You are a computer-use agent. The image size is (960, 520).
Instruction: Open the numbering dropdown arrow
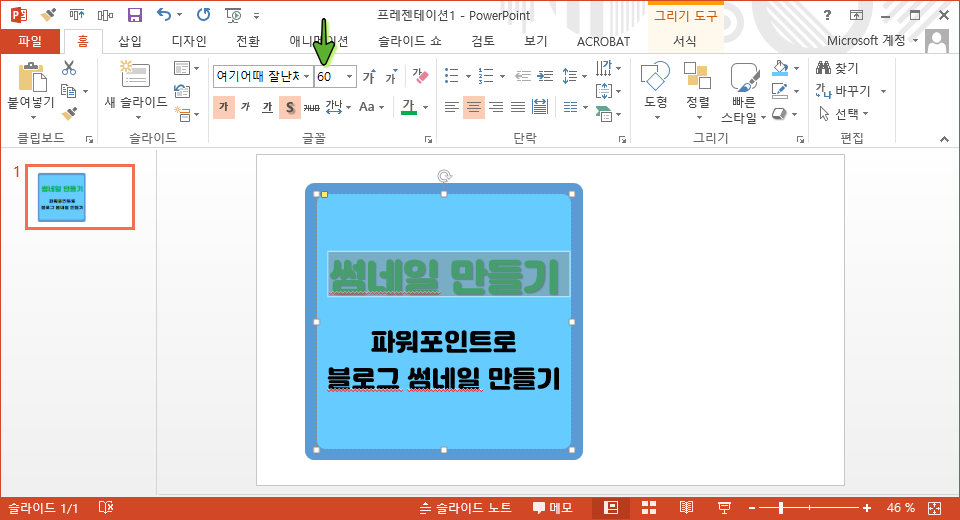click(x=502, y=77)
